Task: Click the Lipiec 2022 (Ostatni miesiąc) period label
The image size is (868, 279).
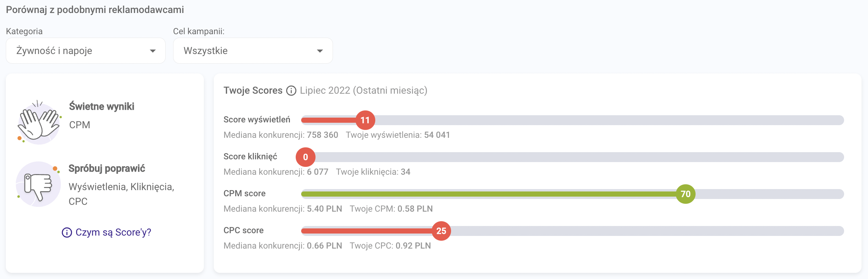Action: (x=363, y=91)
